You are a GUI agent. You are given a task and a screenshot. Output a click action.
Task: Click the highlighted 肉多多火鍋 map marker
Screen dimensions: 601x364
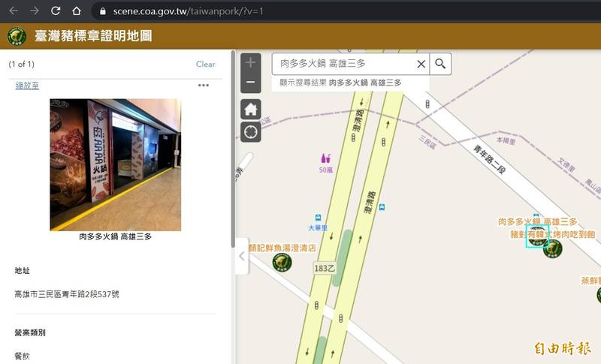[x=537, y=236]
